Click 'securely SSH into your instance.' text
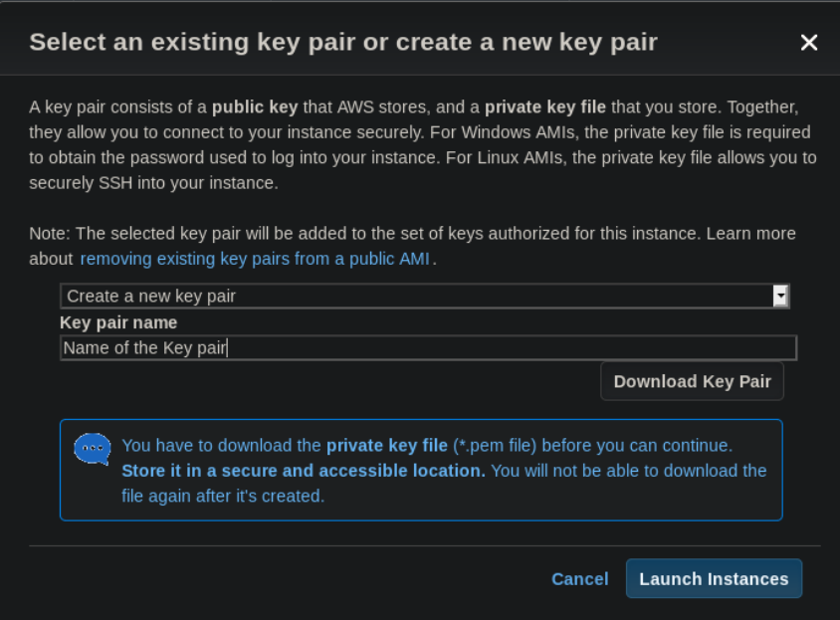Viewport: 840px width, 620px height. (x=153, y=183)
